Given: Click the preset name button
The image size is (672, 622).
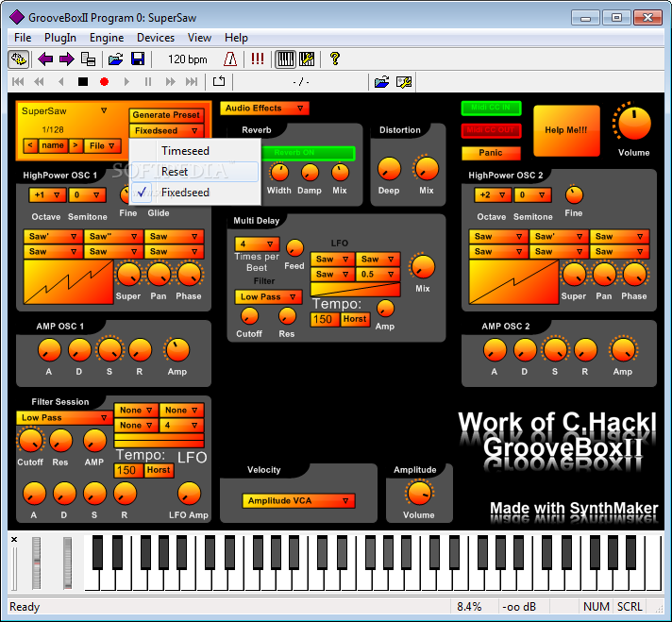Looking at the screenshot, I should [x=53, y=145].
